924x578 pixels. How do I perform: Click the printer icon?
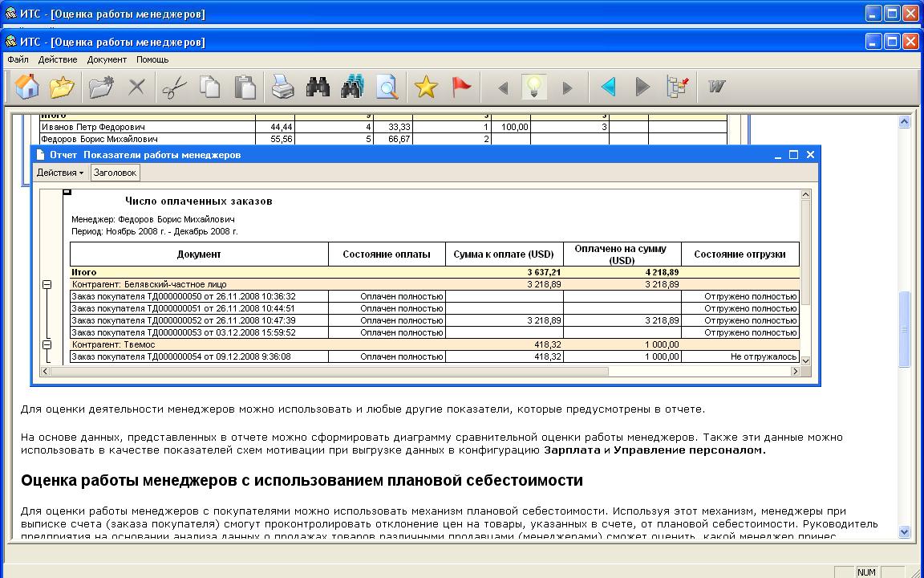point(282,87)
